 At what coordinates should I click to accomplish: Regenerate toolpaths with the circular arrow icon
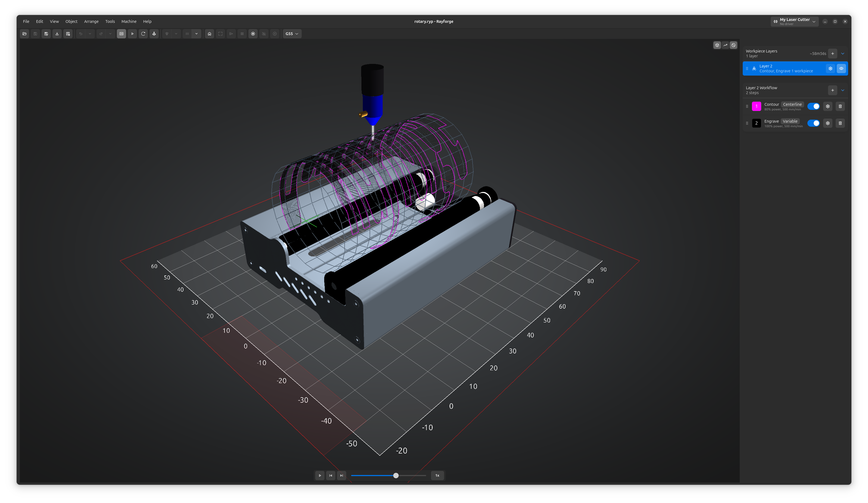point(143,34)
